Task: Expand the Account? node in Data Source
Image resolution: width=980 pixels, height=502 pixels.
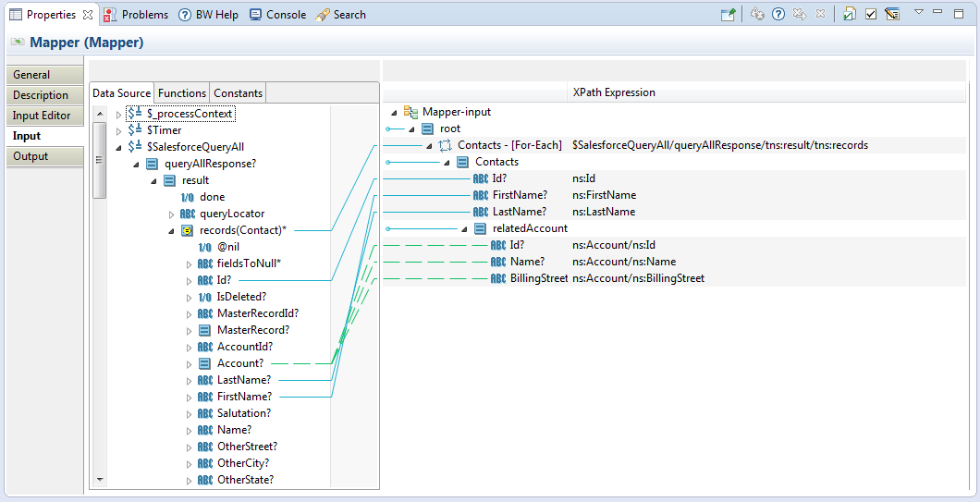Action: (x=188, y=363)
